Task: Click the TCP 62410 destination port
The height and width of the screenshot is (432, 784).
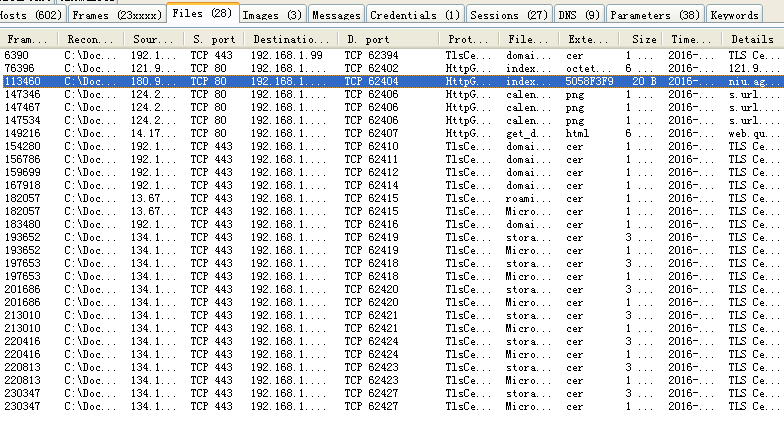Action: pyautogui.click(x=372, y=146)
